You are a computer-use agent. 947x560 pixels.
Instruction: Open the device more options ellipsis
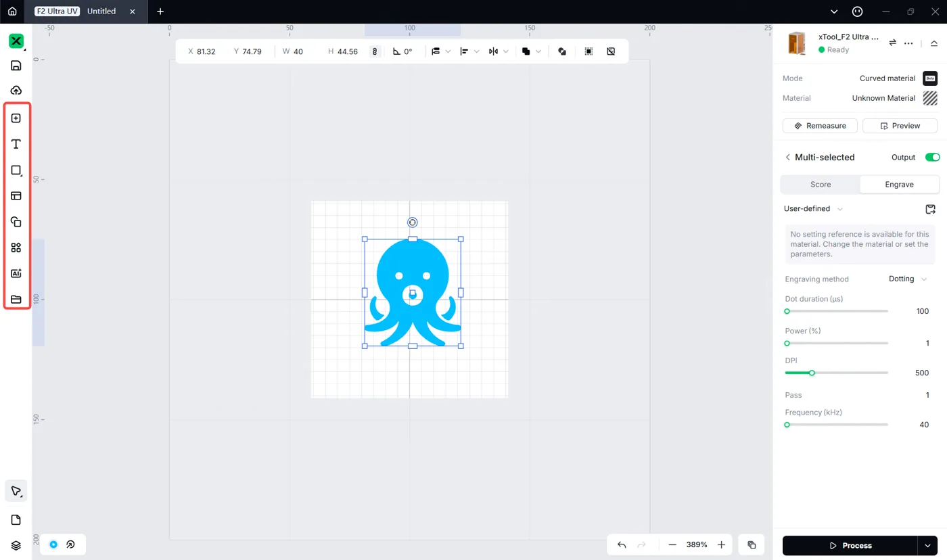[x=908, y=43]
